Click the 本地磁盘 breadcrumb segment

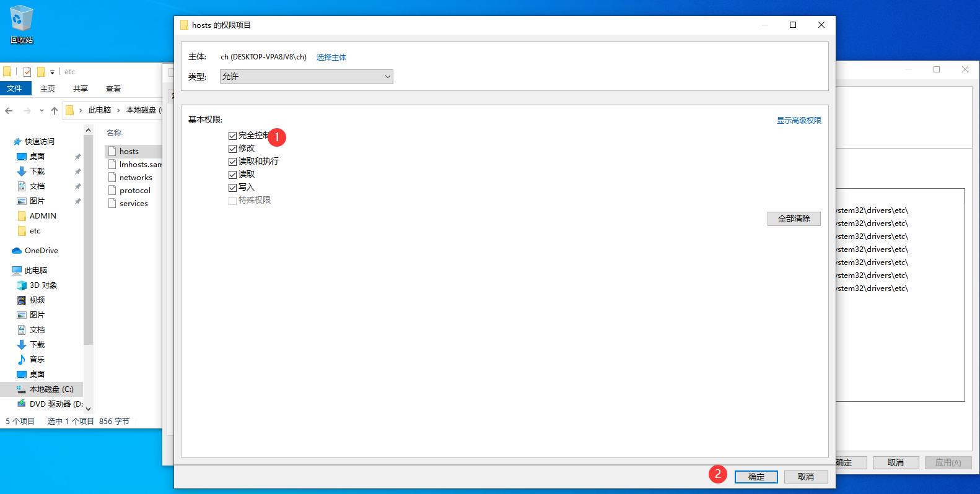coord(141,110)
